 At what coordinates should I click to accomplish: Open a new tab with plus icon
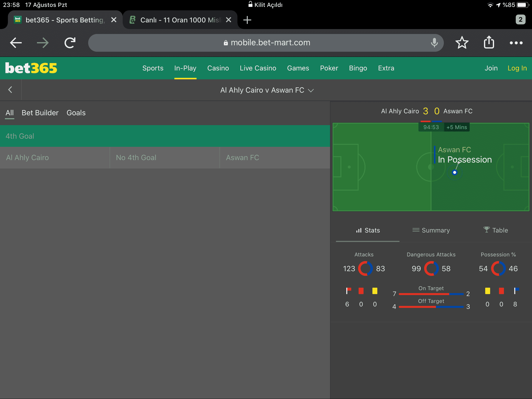247,20
